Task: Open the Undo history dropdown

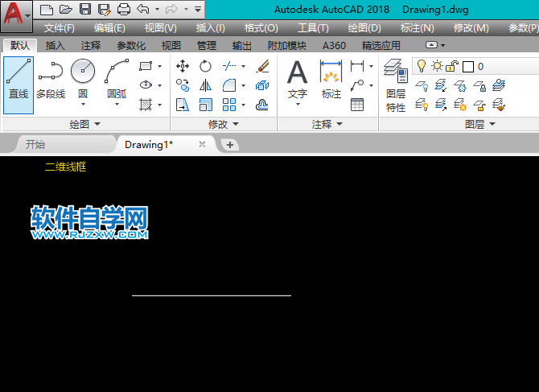Action: [x=157, y=10]
